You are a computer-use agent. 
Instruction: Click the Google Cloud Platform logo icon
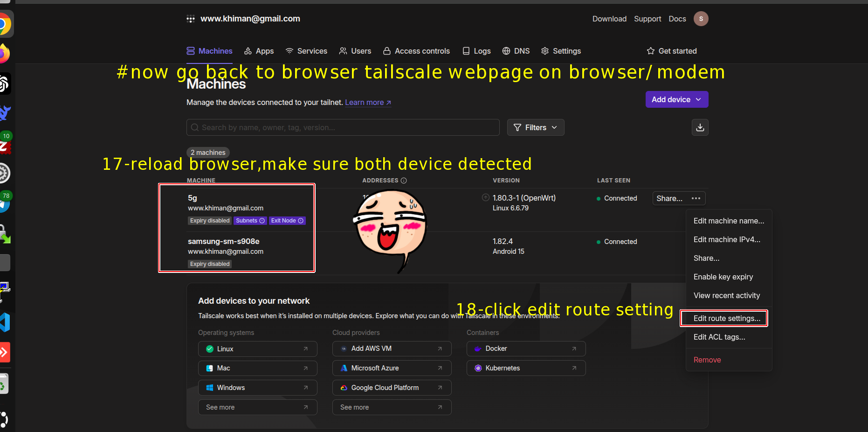click(x=344, y=388)
